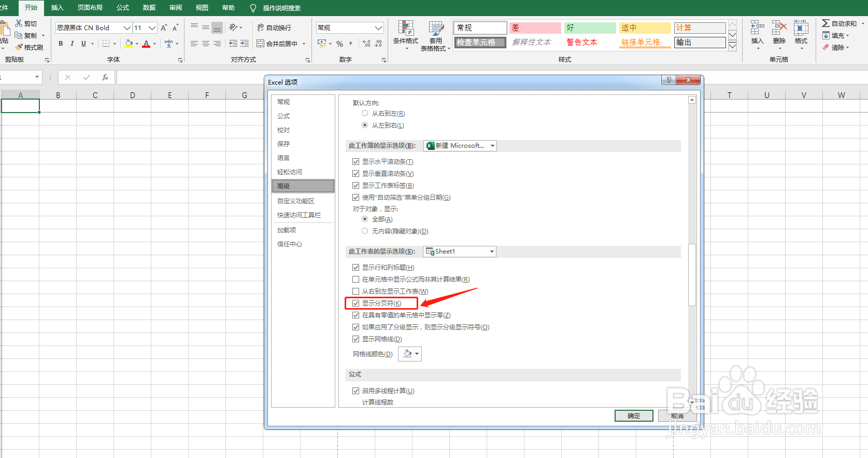Click the Format cells icon

pos(801,29)
